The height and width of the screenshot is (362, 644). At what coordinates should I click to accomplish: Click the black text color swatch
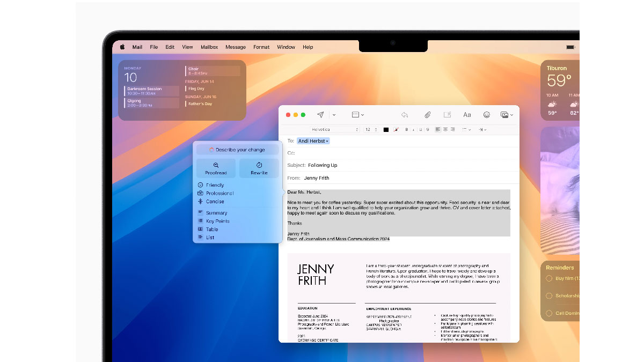[385, 129]
